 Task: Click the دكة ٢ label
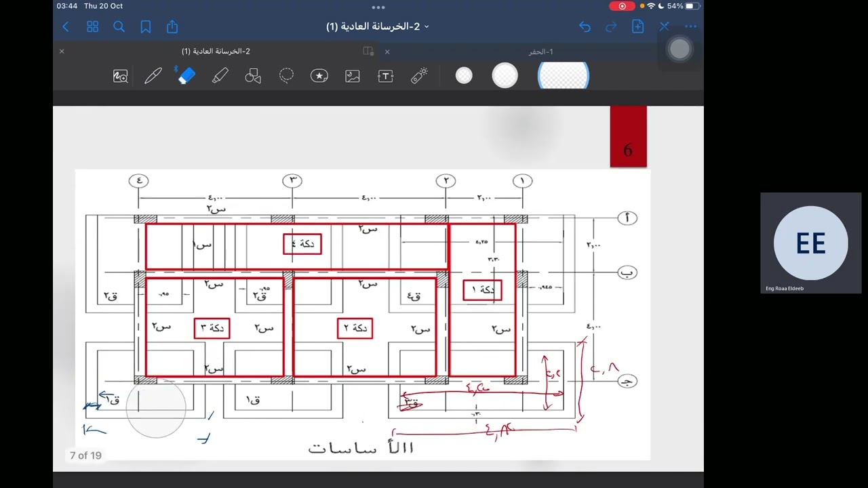(x=355, y=328)
